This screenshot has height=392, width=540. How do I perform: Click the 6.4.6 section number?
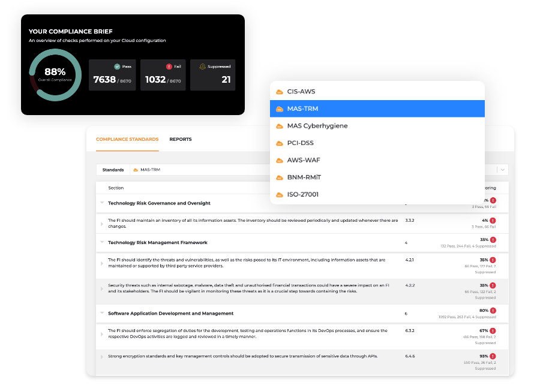tap(410, 356)
